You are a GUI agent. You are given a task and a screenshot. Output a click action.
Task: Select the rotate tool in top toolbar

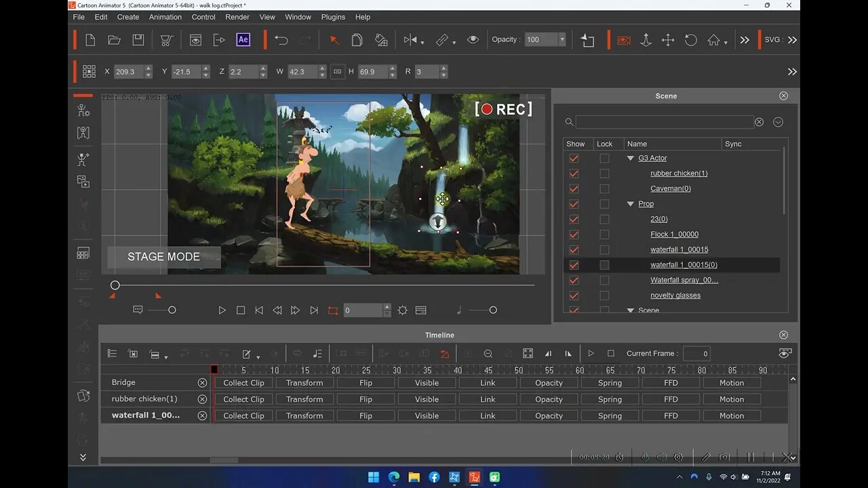click(691, 40)
